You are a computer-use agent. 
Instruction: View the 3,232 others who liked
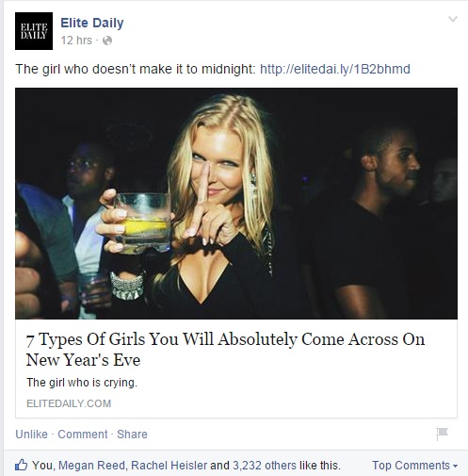(x=265, y=466)
